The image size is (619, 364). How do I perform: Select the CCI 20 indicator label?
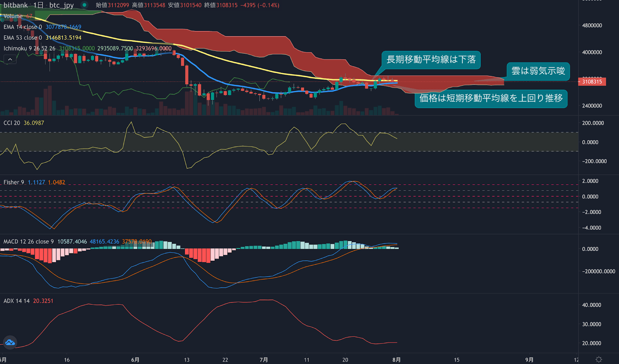(12, 123)
